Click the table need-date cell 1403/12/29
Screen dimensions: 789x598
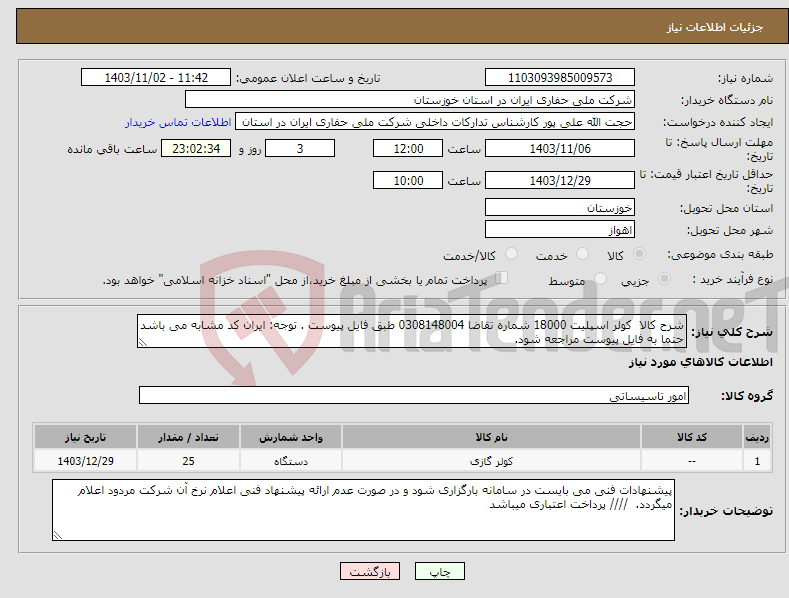click(86, 461)
